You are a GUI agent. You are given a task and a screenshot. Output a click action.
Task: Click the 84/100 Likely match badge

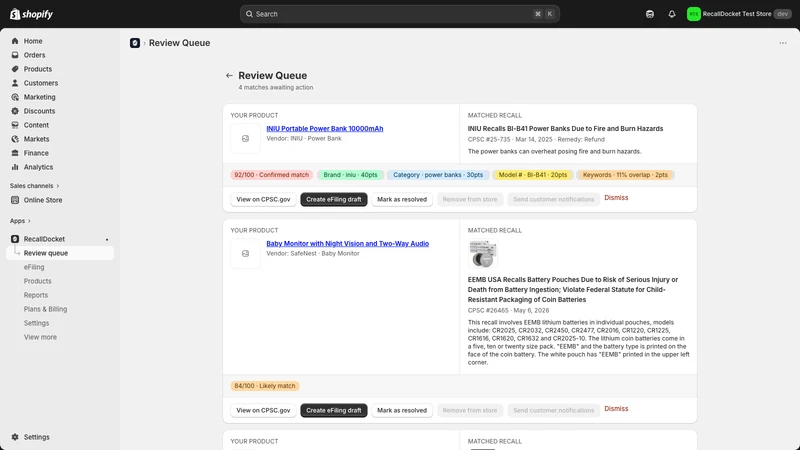coord(265,386)
